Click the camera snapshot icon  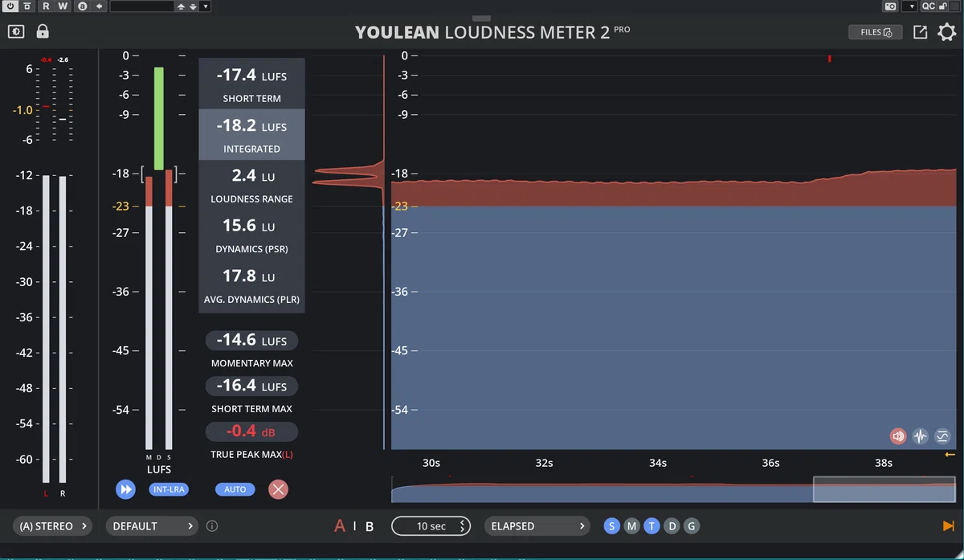pyautogui.click(x=890, y=6)
